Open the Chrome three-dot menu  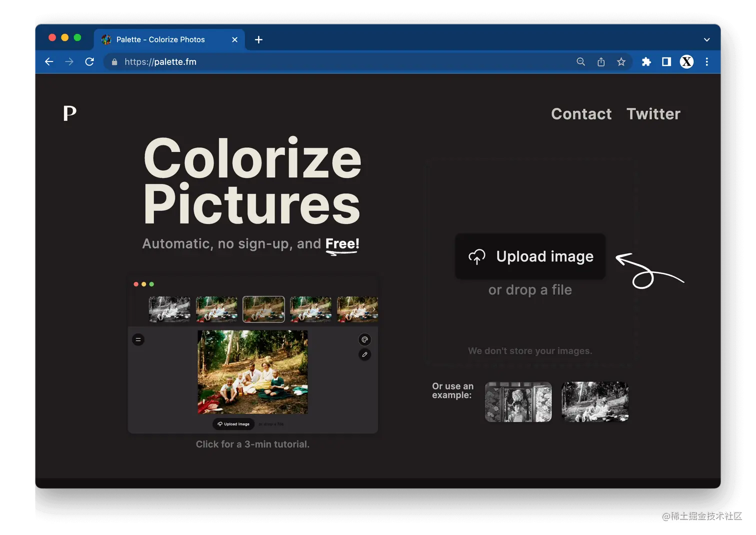[x=706, y=61]
